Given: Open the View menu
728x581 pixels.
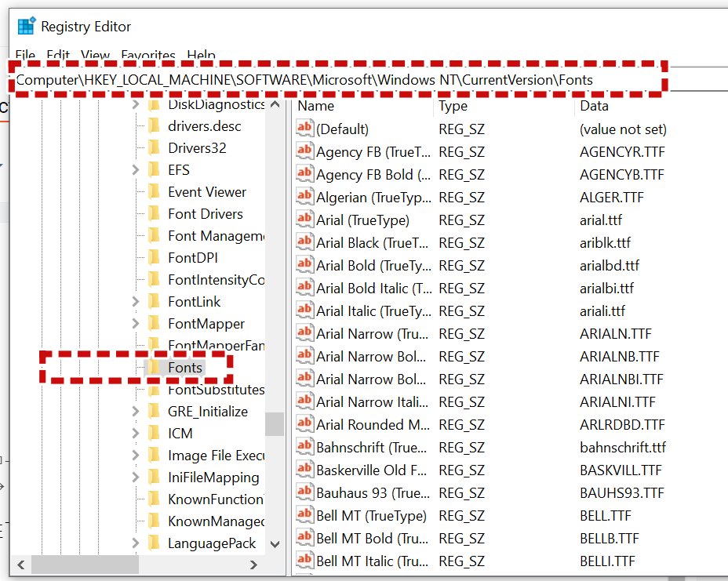Looking at the screenshot, I should coord(95,55).
